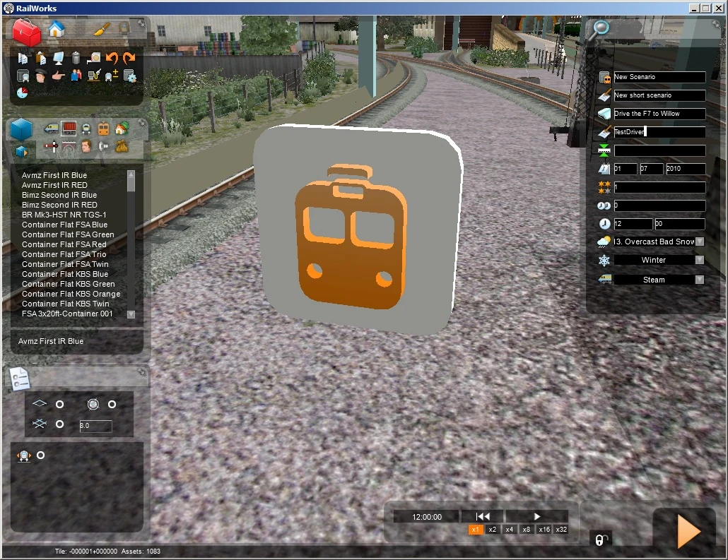Open the train timetable list icon

[23, 76]
